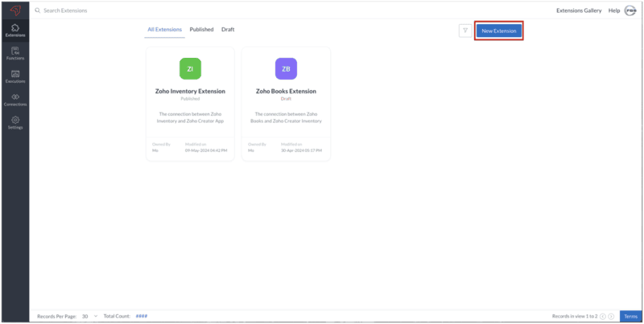Viewport: 644px width, 324px height.
Task: Switch to the Draft tab
Action: pyautogui.click(x=228, y=30)
